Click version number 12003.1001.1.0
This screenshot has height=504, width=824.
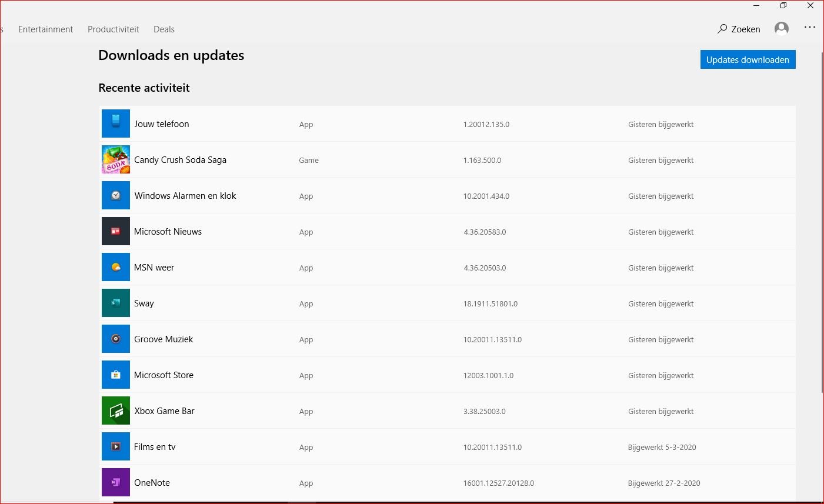[x=488, y=376]
